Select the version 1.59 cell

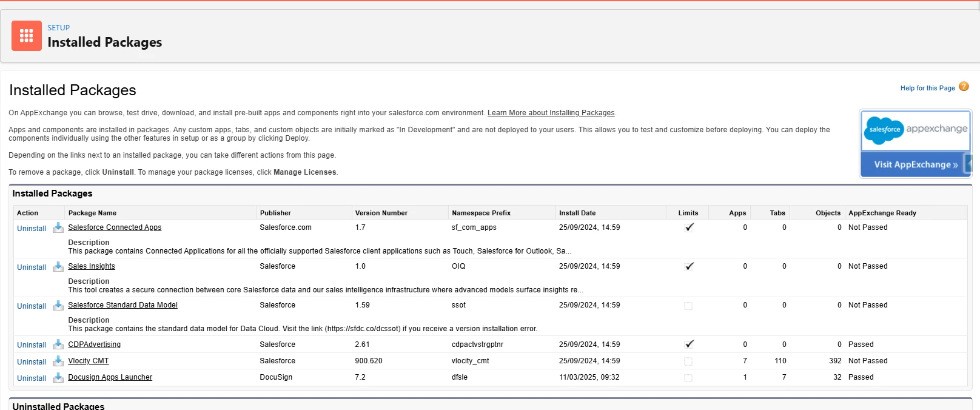pos(363,305)
